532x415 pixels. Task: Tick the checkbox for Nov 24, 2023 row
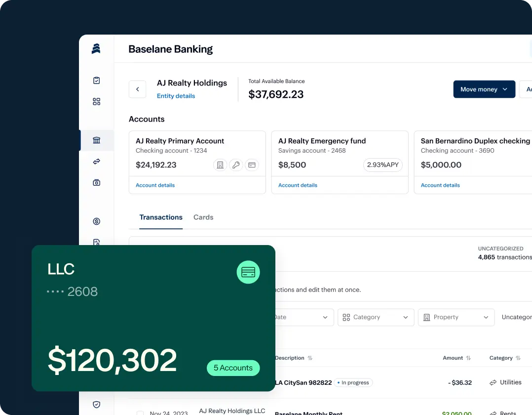pos(140,413)
